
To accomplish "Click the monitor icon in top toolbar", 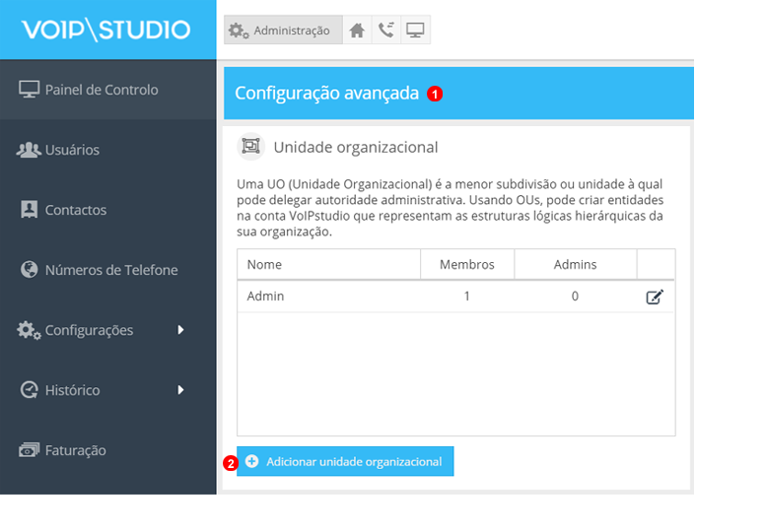I will [x=415, y=31].
